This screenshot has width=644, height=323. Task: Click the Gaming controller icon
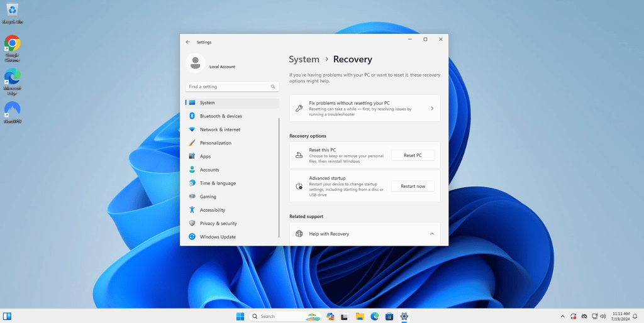[192, 197]
